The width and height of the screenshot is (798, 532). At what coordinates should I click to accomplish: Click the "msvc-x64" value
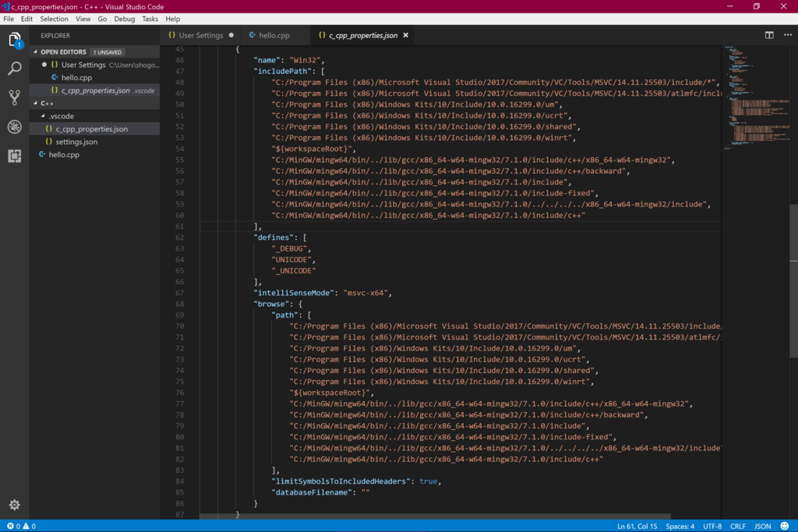pos(365,293)
